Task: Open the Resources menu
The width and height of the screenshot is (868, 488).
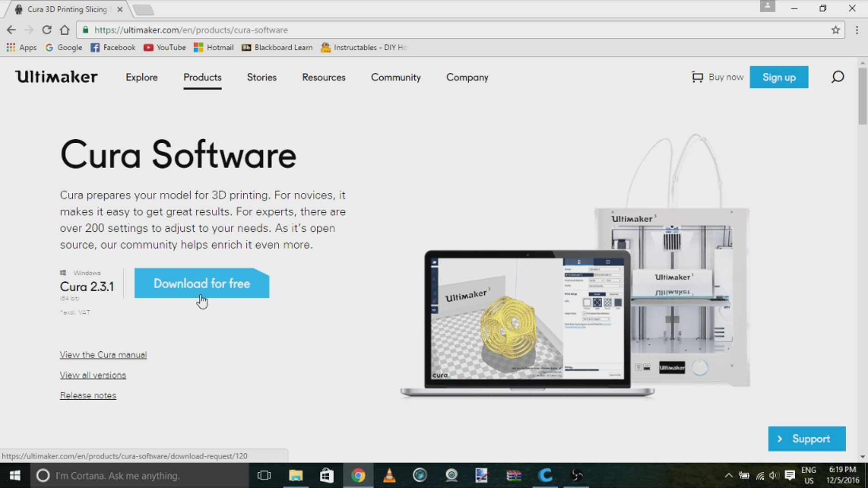Action: click(323, 77)
